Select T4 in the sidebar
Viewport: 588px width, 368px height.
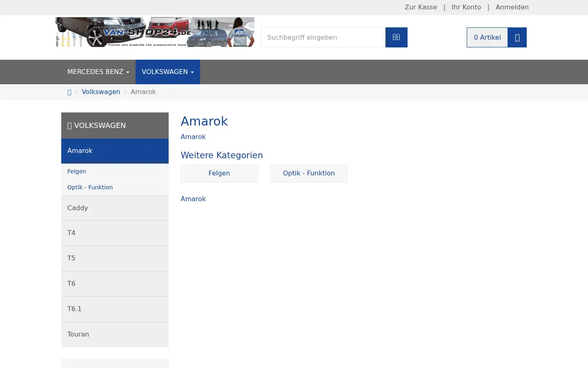click(x=115, y=233)
